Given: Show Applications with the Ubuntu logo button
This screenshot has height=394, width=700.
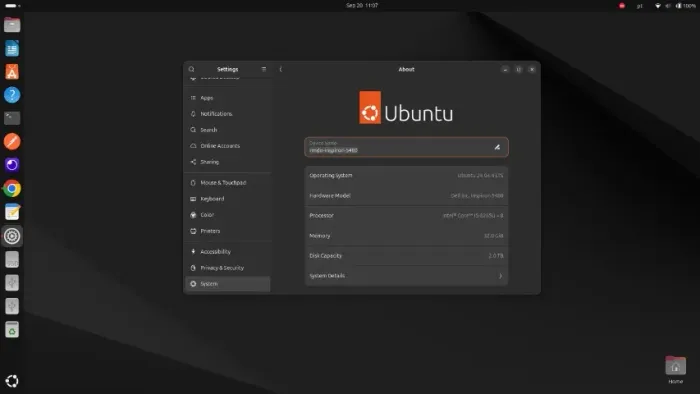Looking at the screenshot, I should (x=12, y=381).
